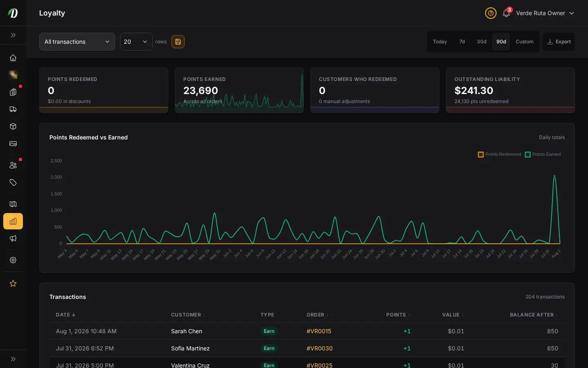Open the All transactions filter dropdown
588x368 pixels.
click(77, 42)
